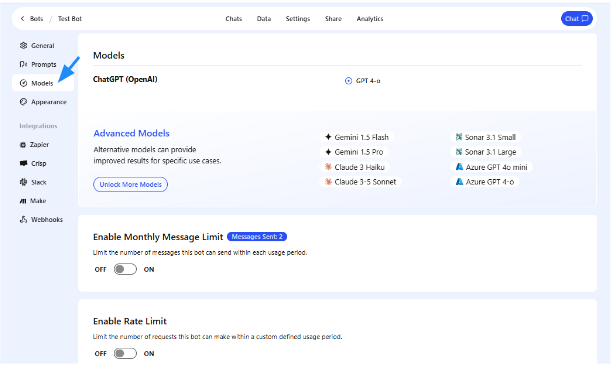Click the Sonar 3.1 Small logo icon

point(459,137)
